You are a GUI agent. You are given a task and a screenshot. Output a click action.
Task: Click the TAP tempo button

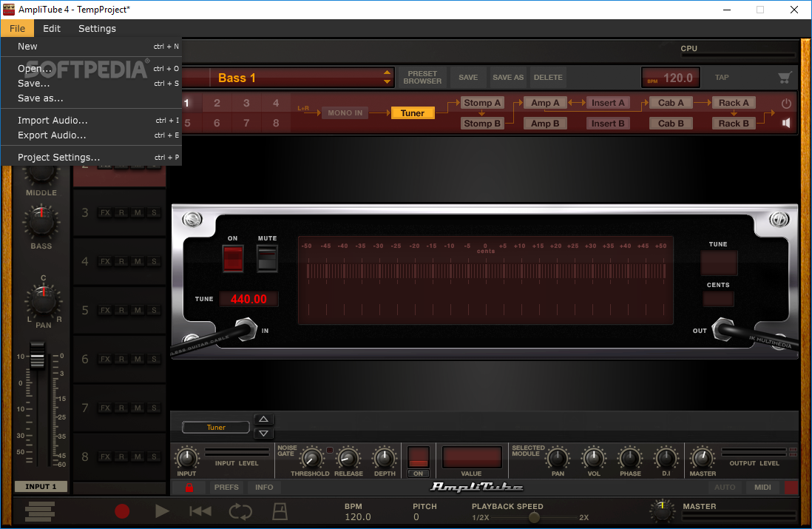(722, 77)
